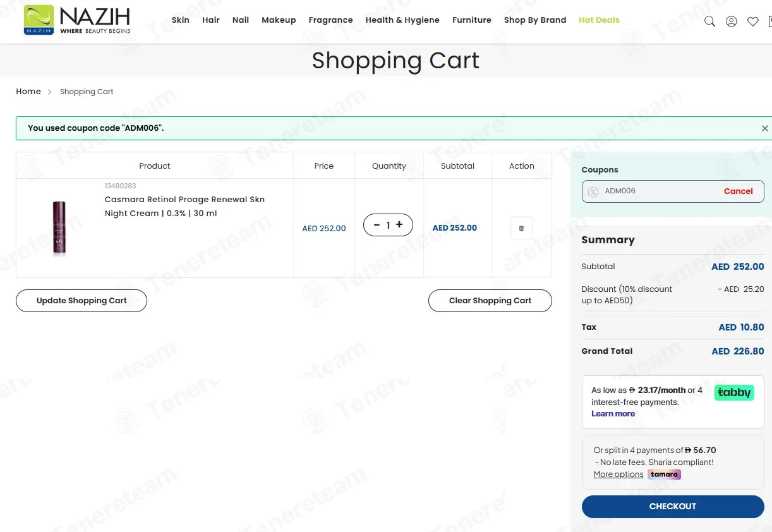Open the Skin menu
772x532 pixels.
click(x=181, y=20)
